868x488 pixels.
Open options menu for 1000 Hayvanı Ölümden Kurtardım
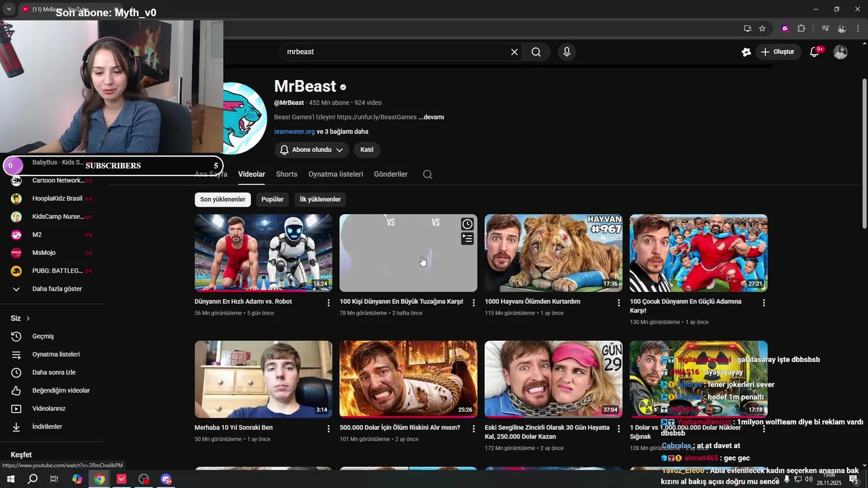tap(618, 302)
